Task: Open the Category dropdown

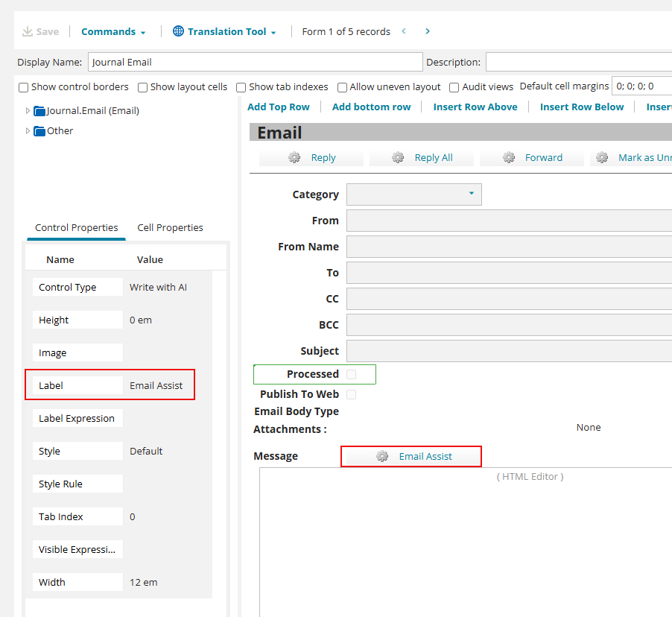Action: click(471, 194)
